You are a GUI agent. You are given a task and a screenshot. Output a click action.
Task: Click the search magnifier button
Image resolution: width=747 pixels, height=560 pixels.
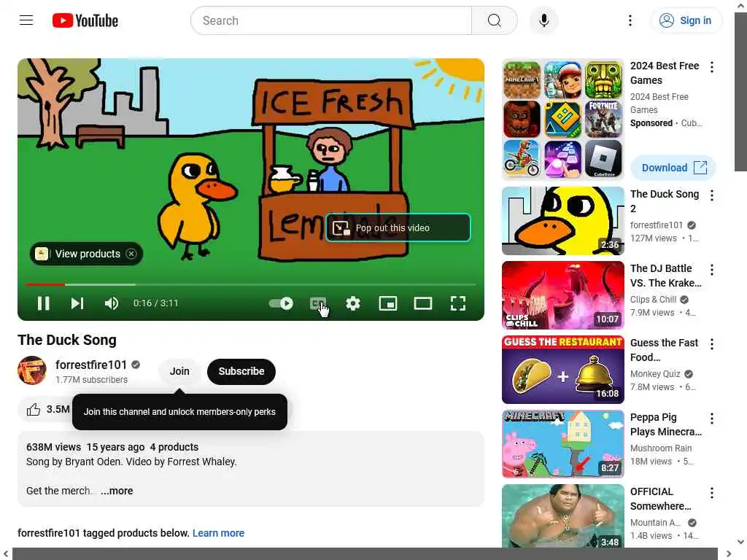click(x=494, y=20)
